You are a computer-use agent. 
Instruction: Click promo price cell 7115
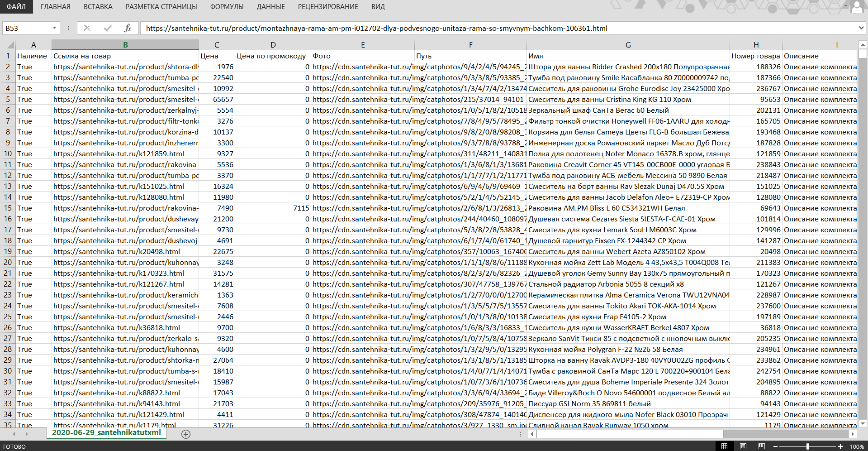click(273, 208)
